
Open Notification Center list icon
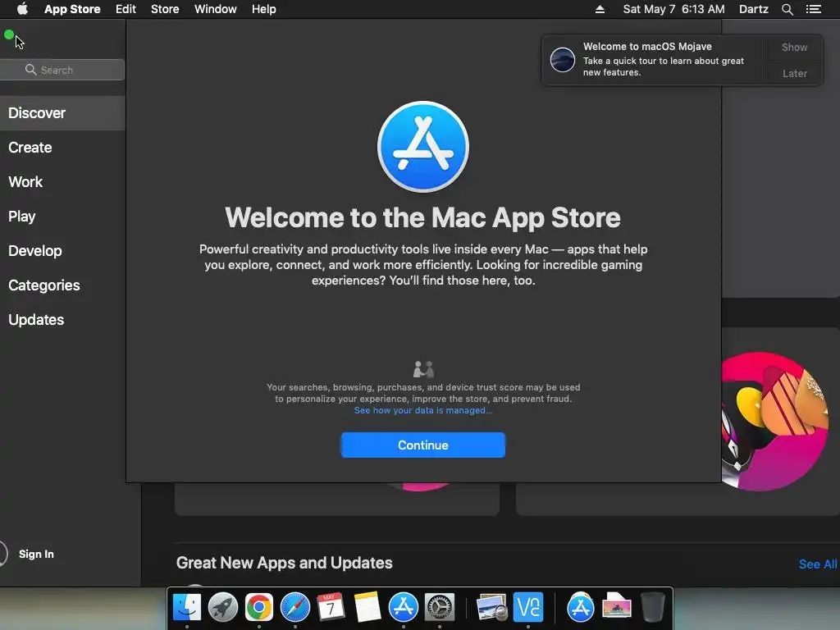[814, 9]
